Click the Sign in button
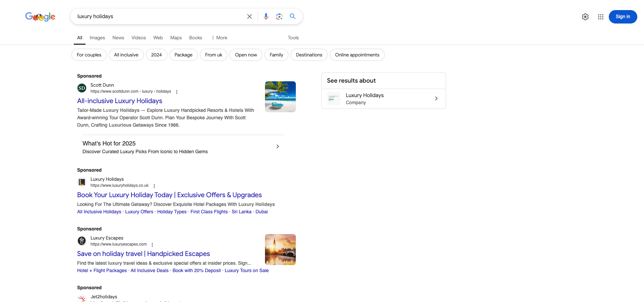Screen dimensions: 644x302 (623, 17)
